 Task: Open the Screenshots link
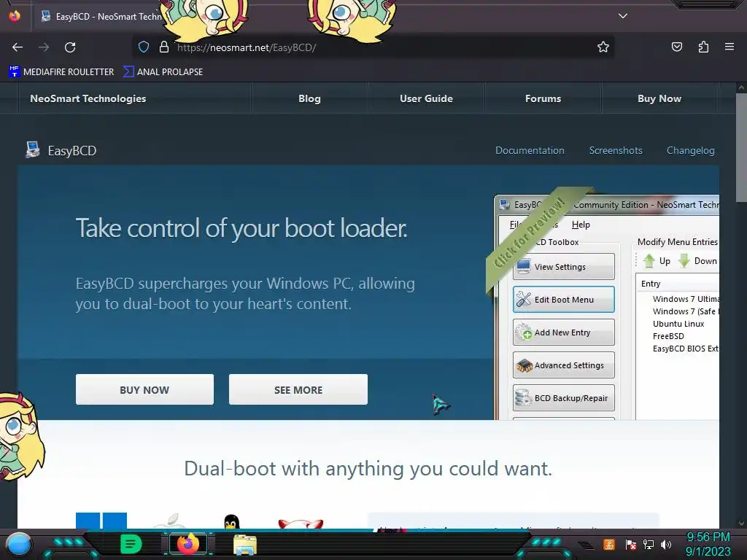click(x=616, y=150)
